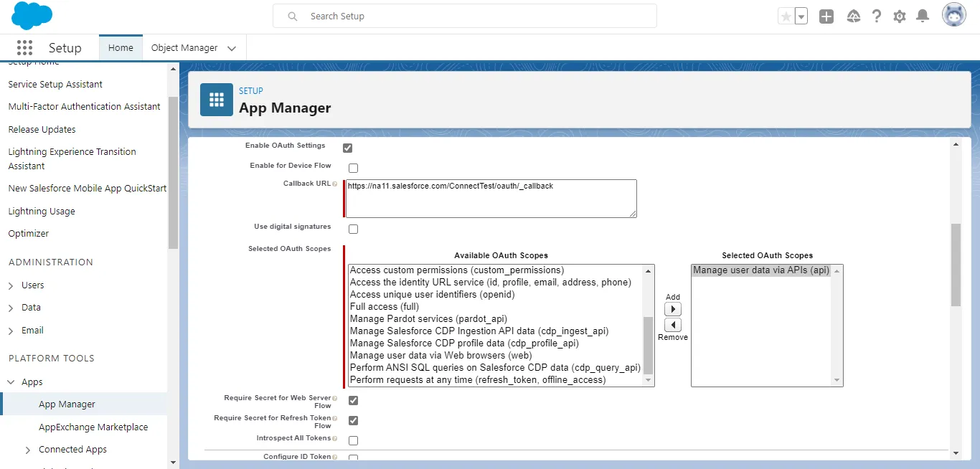Collapse the Apps tree node
Screen dimensions: 980x469
(11, 382)
